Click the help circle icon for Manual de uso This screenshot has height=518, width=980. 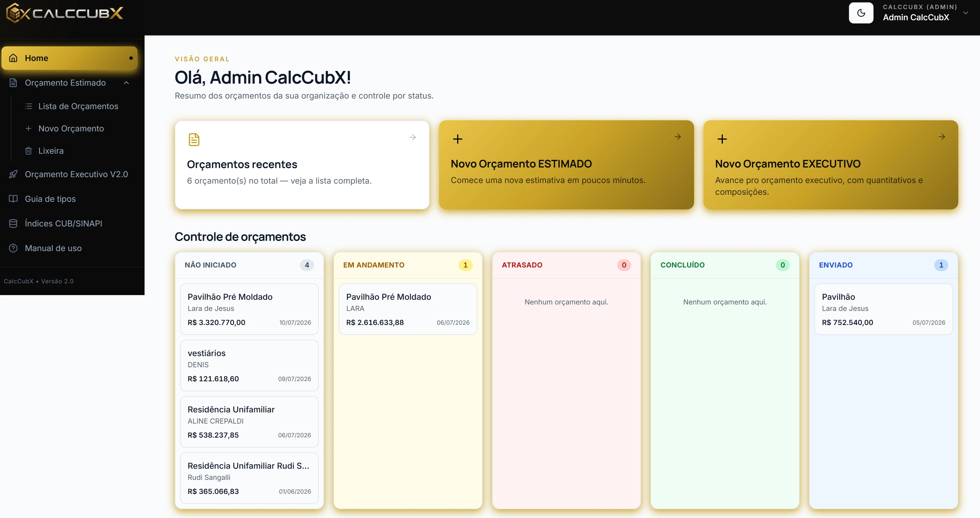click(13, 248)
